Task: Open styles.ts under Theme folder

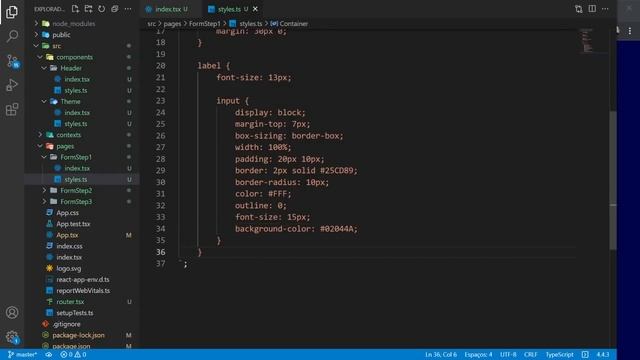Action: coord(76,124)
